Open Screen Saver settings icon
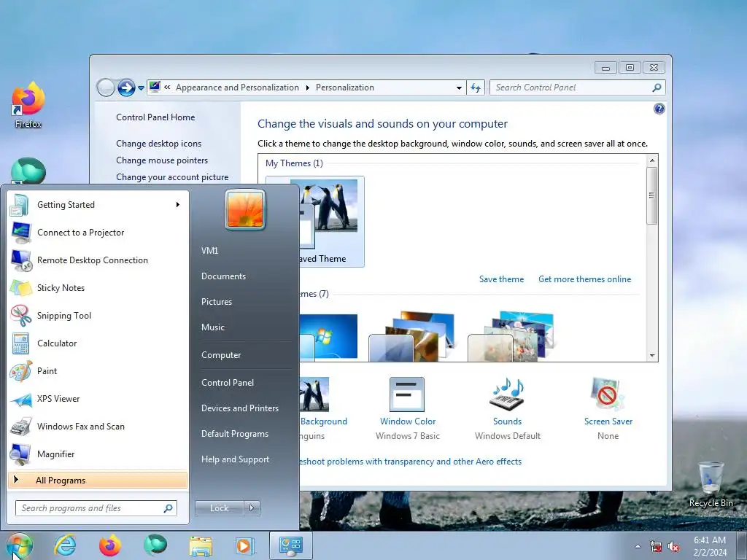747x560 pixels. 608,394
